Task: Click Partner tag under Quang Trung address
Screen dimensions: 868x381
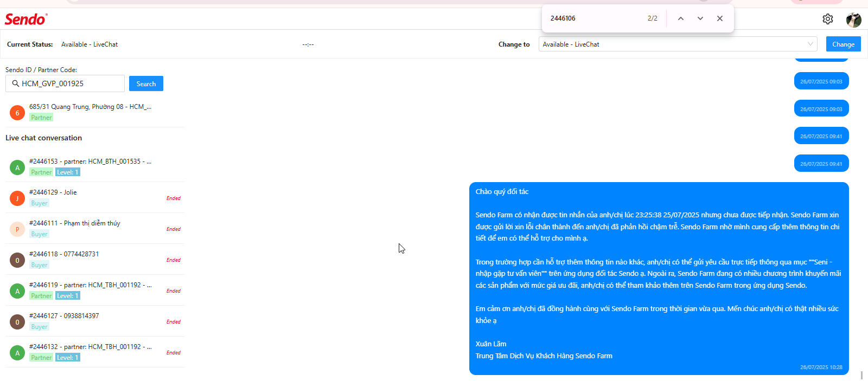Action: [x=41, y=118]
